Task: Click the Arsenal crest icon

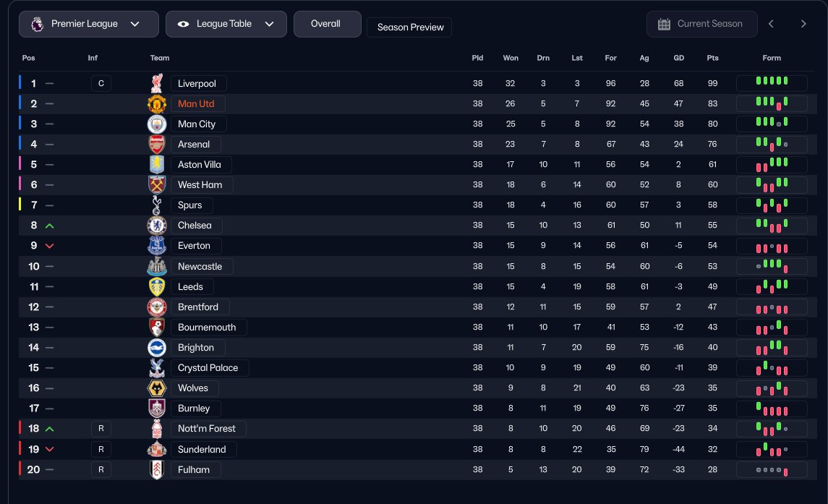Action: tap(157, 144)
